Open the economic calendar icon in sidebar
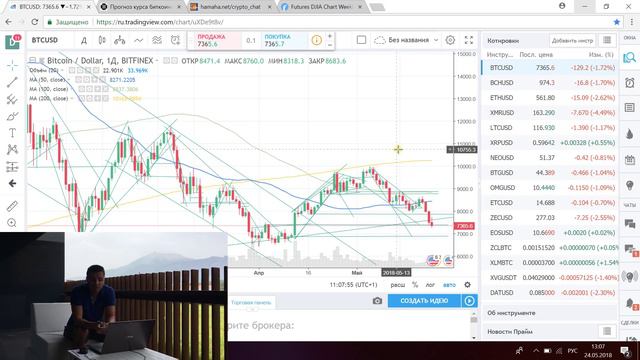 coord(629,160)
